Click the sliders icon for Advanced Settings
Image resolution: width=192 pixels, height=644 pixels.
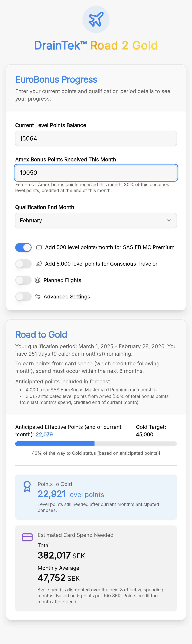[x=38, y=297]
